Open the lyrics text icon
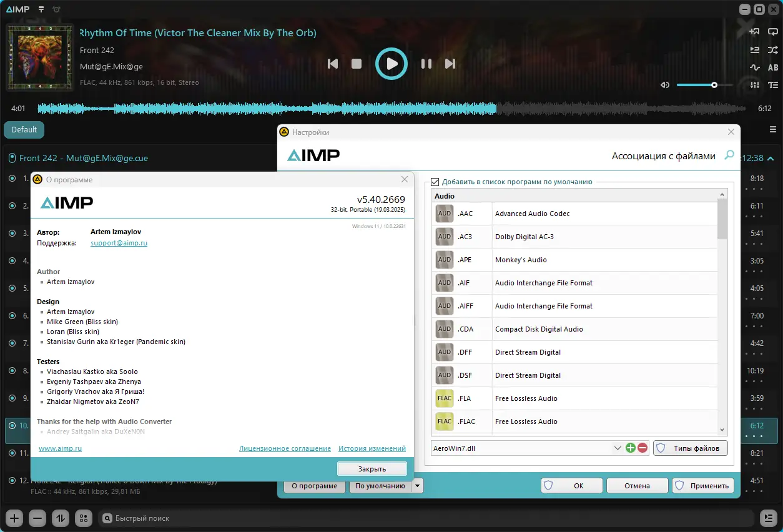The height and width of the screenshot is (532, 783). pyautogui.click(x=773, y=85)
